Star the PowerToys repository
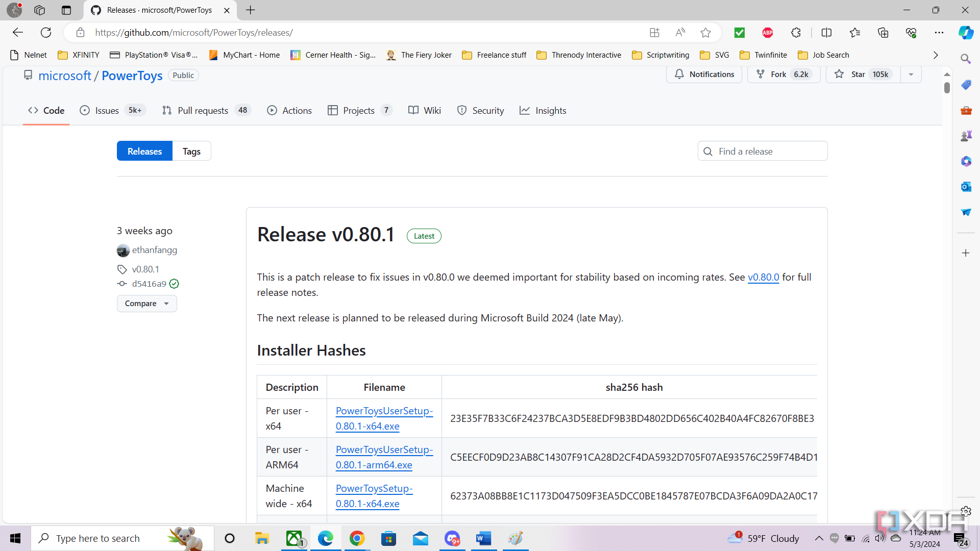 [x=863, y=74]
